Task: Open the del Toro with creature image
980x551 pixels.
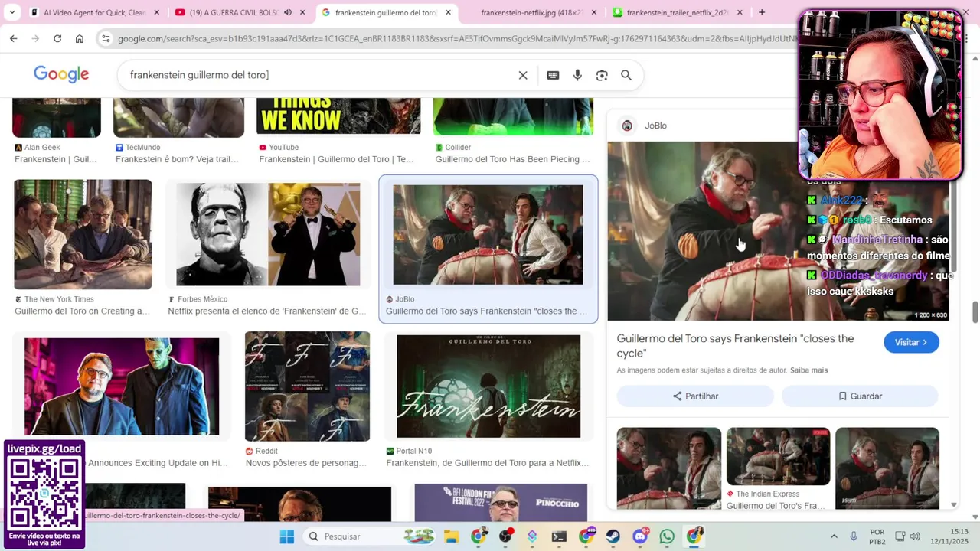Action: [x=122, y=386]
